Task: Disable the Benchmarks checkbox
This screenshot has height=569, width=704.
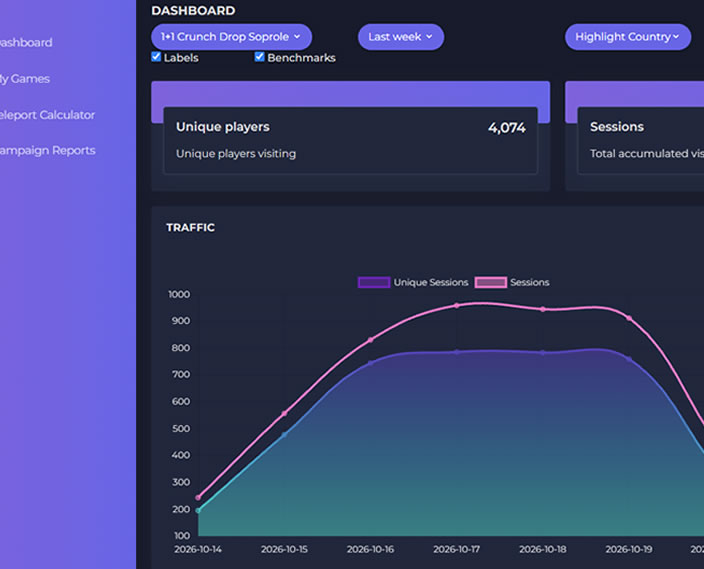Action: point(259,57)
